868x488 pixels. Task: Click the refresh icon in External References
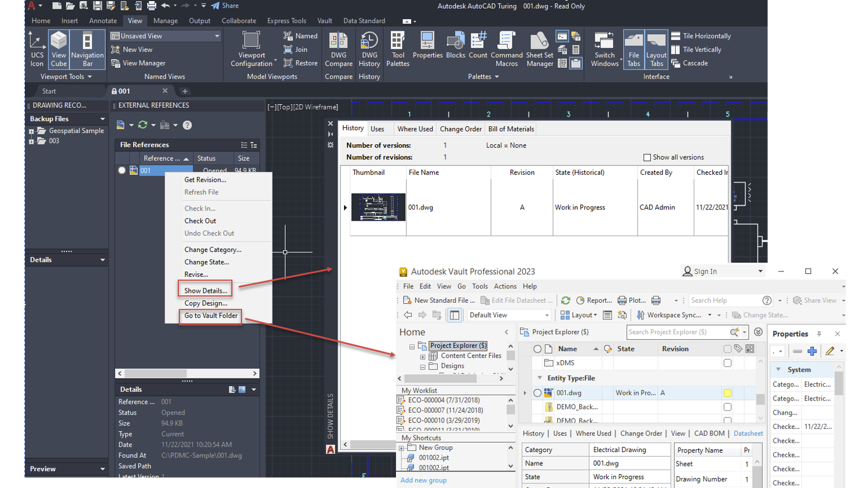coord(142,125)
